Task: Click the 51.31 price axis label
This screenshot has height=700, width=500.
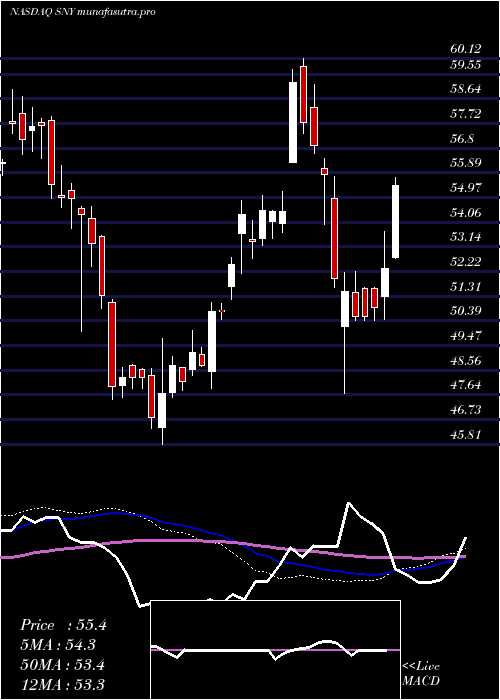Action: click(466, 287)
